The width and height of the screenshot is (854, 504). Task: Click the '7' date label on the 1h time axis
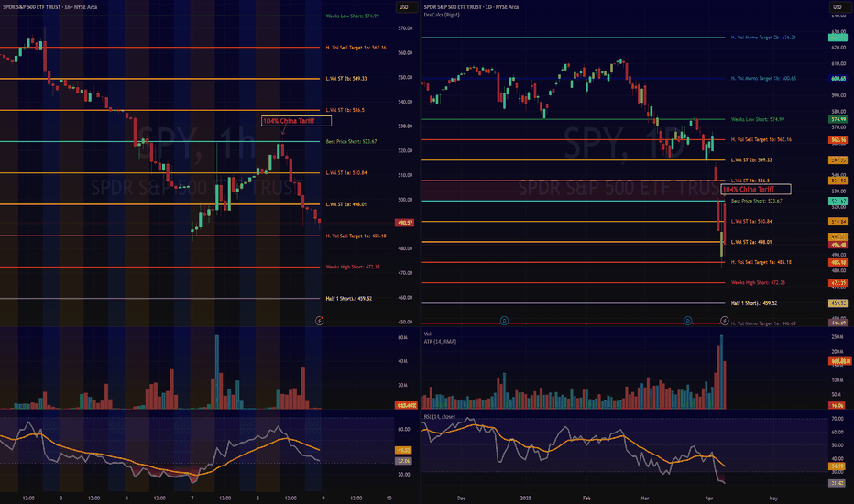click(x=192, y=498)
